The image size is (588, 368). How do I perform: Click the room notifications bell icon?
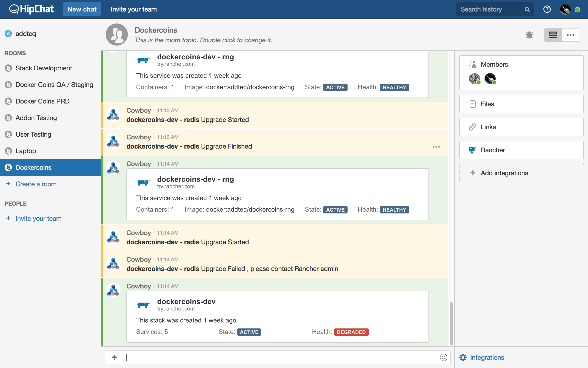click(x=529, y=35)
